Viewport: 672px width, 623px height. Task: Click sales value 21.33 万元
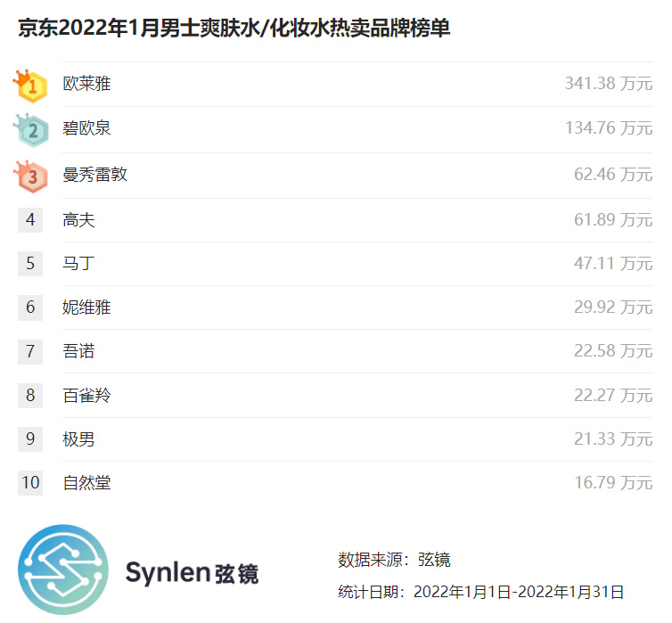(x=613, y=439)
